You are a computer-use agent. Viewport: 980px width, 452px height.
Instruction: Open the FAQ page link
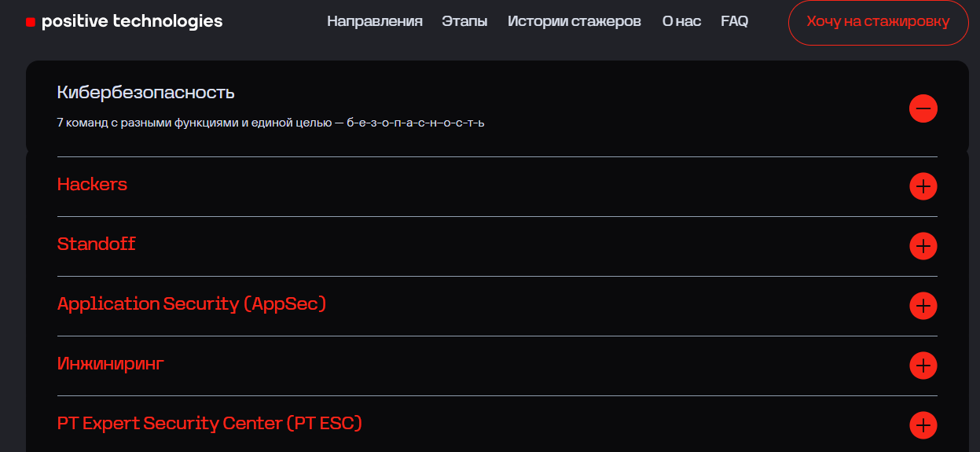click(734, 21)
